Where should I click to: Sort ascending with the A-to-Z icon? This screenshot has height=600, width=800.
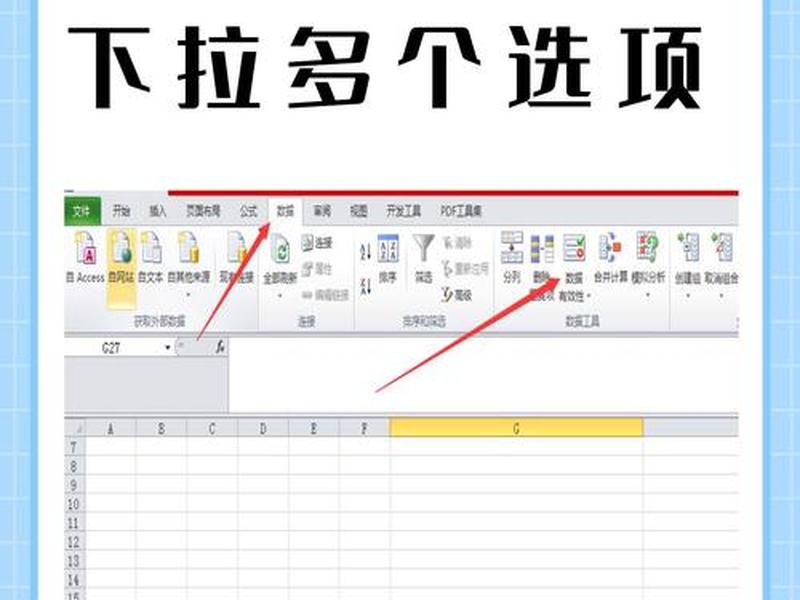click(x=365, y=252)
